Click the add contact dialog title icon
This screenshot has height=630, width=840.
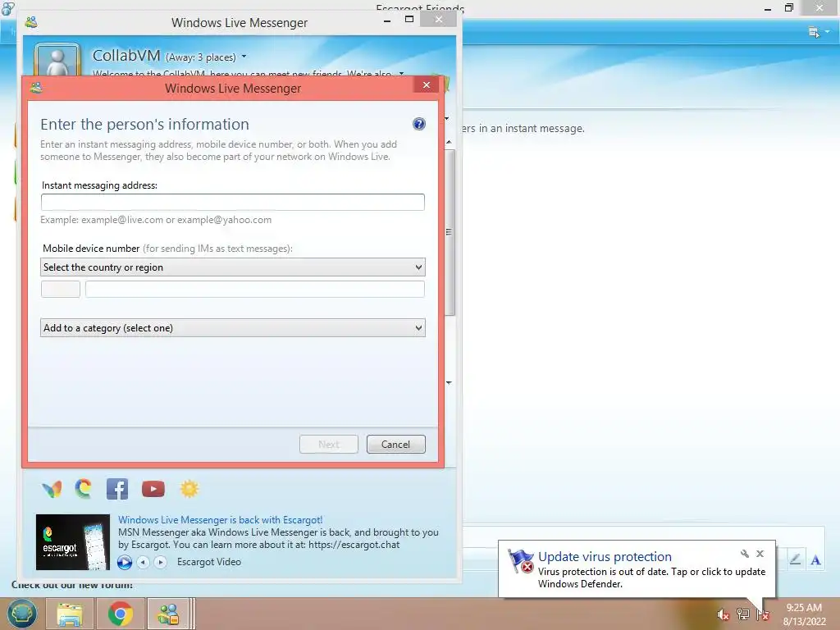(x=36, y=87)
